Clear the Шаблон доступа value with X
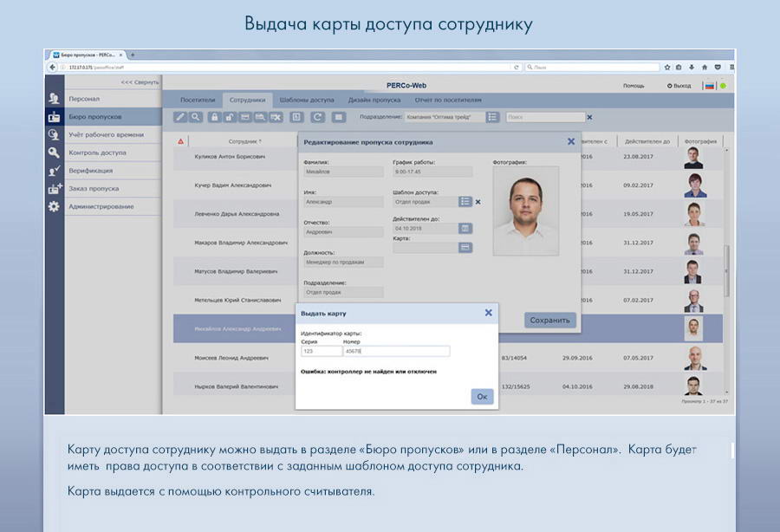 click(x=478, y=201)
